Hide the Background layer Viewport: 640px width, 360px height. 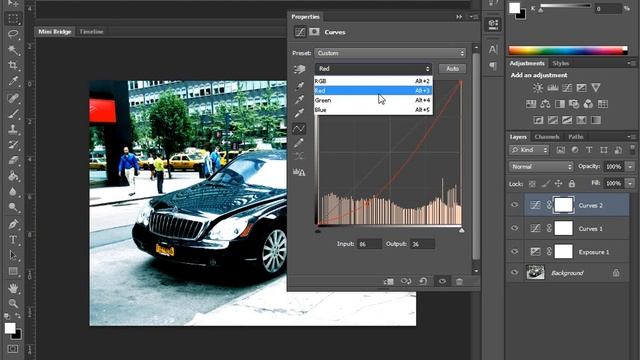[515, 272]
